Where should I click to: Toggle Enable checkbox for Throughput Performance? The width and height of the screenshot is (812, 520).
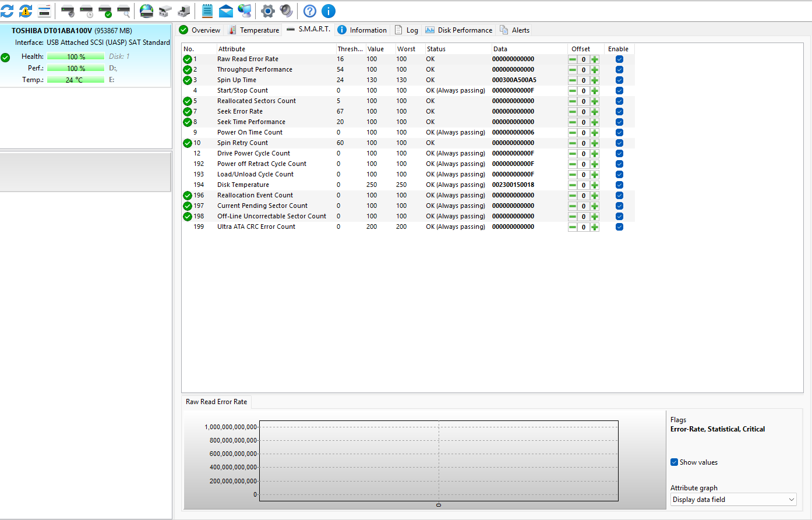point(619,70)
